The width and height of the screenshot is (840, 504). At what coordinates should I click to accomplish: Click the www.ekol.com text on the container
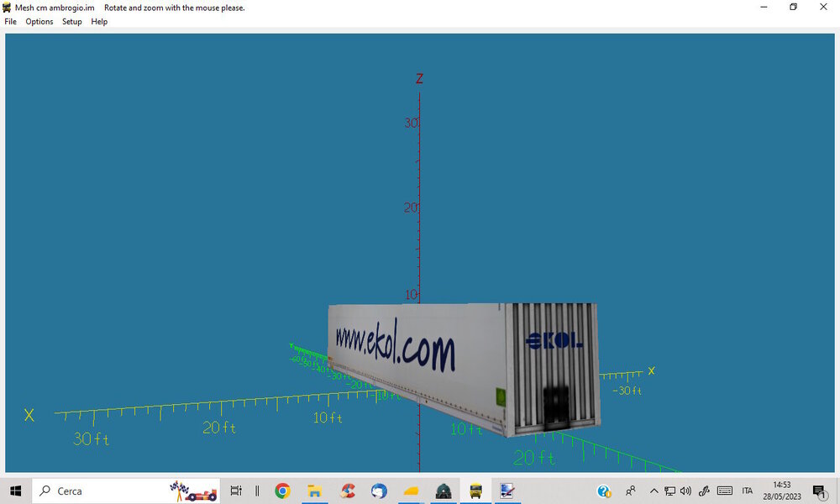point(396,345)
